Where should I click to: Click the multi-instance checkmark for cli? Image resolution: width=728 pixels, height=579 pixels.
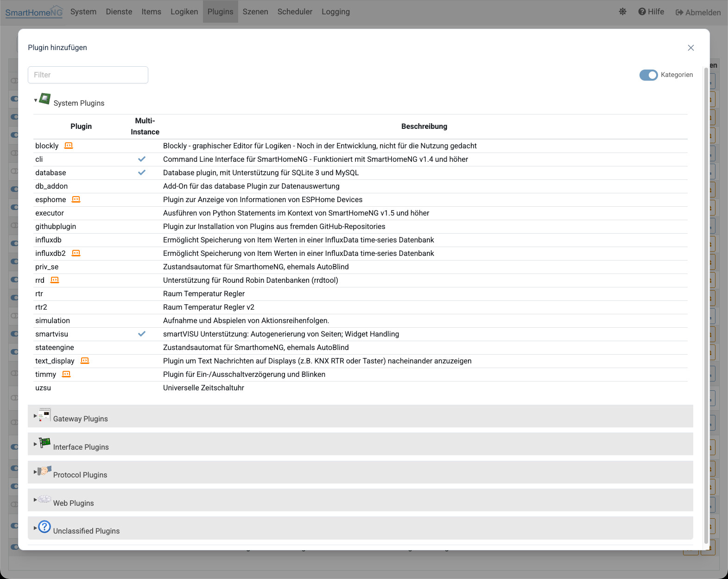[142, 159]
